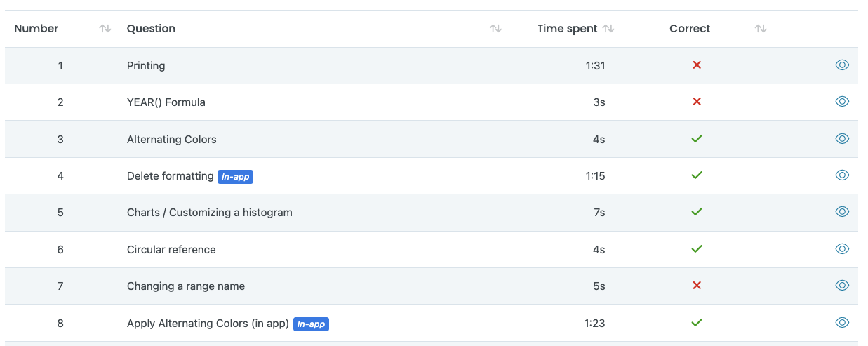
Task: Click sort arrows next to Correct
Action: pyautogui.click(x=761, y=29)
